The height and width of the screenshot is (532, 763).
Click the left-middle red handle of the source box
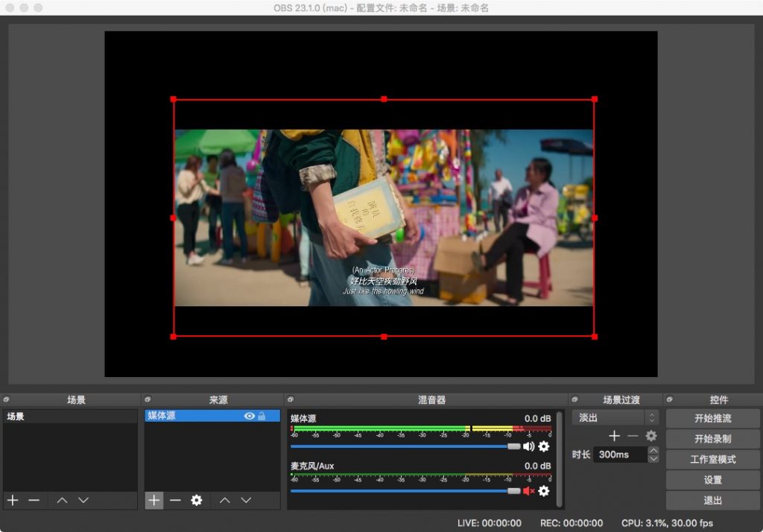(x=173, y=218)
